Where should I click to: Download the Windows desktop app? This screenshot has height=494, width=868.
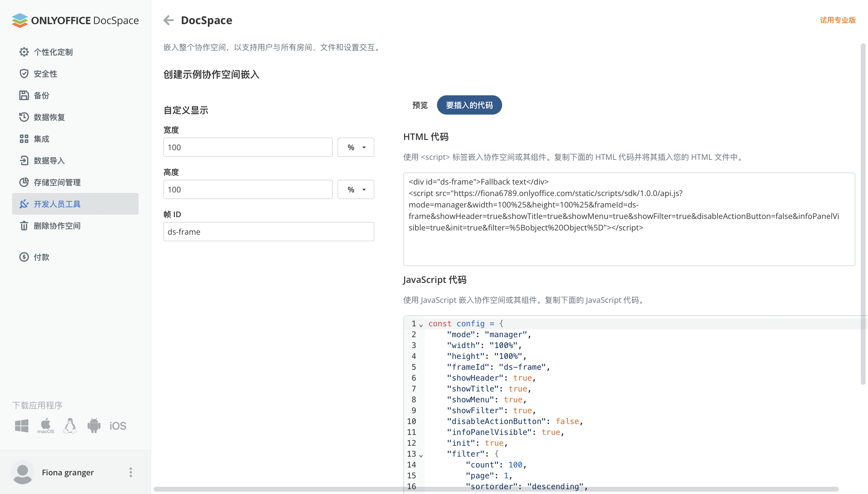coord(22,426)
